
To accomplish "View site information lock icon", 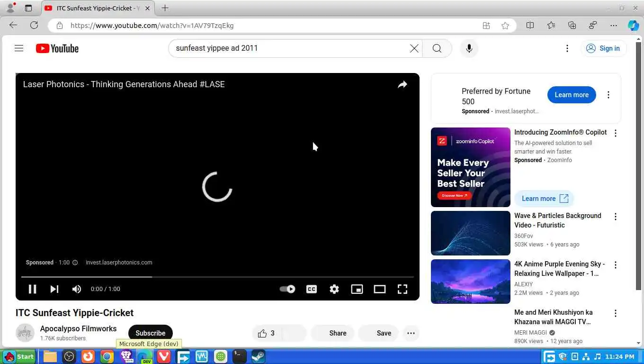I will (59, 26).
